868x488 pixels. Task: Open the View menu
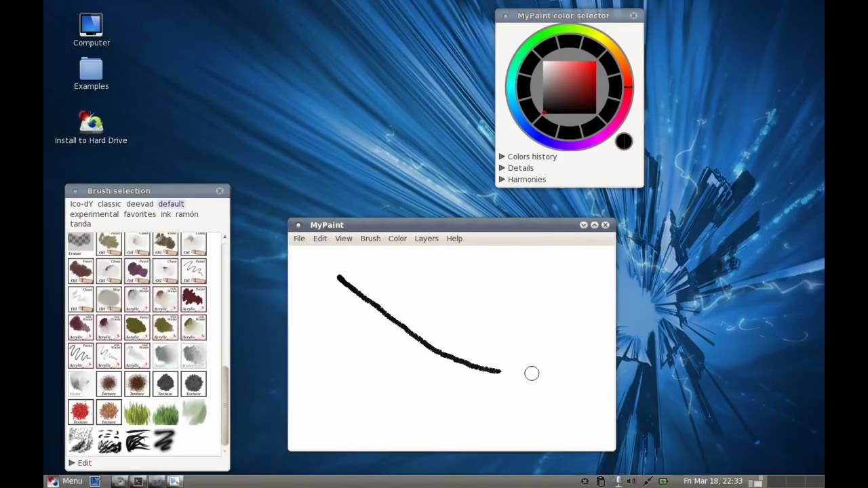[x=344, y=239]
